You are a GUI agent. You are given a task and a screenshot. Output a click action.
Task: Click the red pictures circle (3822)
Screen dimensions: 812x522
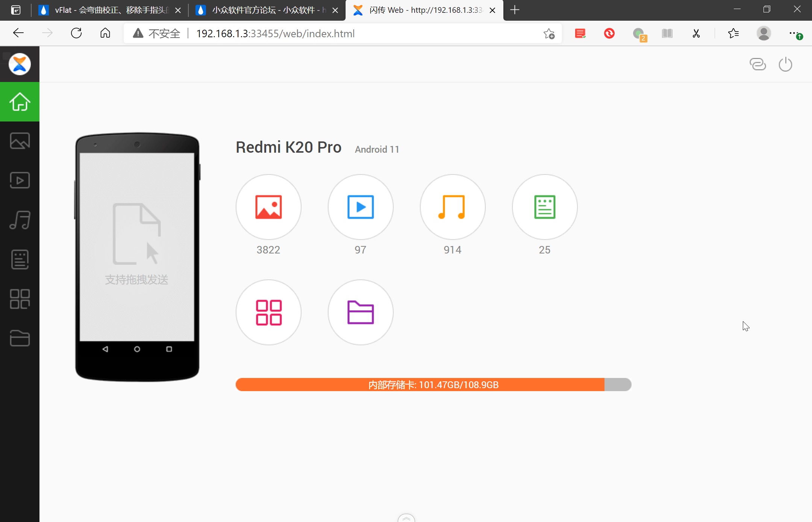point(268,207)
